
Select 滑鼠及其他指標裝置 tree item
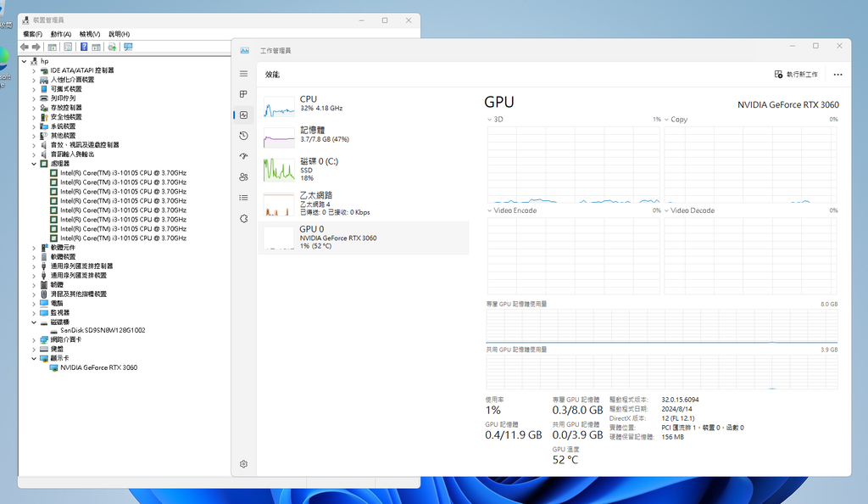point(78,294)
